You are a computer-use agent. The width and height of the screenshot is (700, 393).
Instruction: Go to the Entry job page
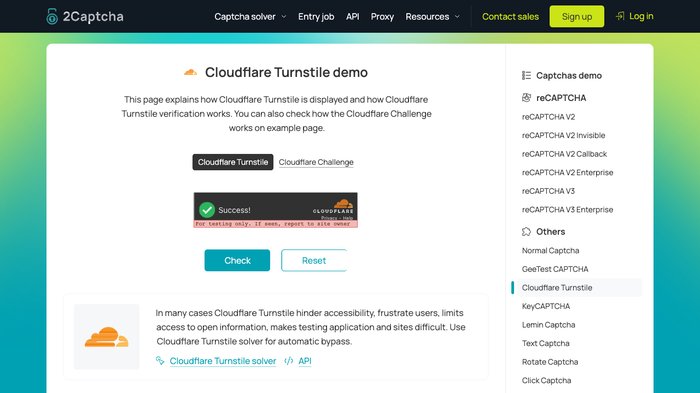pyautogui.click(x=316, y=17)
